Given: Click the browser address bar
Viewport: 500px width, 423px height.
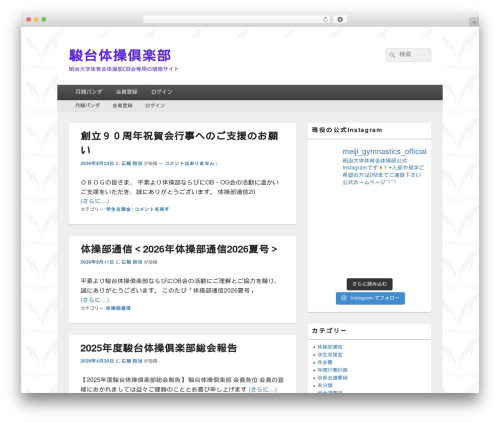Looking at the screenshot, I should tap(237, 19).
